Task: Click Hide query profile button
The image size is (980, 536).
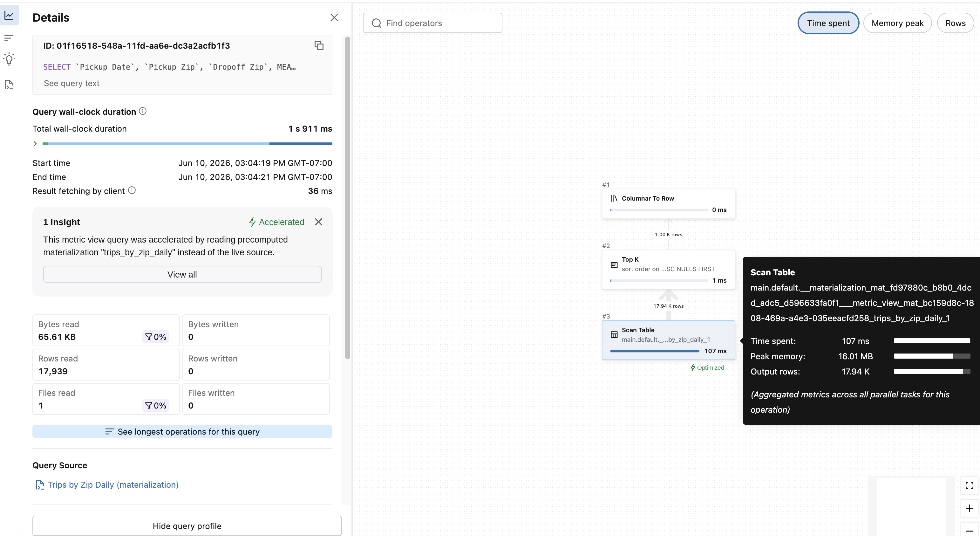Action: point(187,526)
